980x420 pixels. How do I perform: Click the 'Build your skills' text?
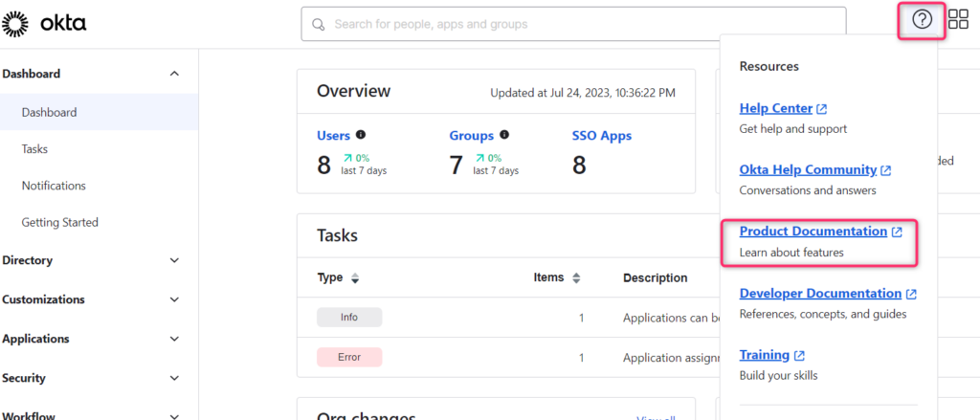(x=778, y=376)
